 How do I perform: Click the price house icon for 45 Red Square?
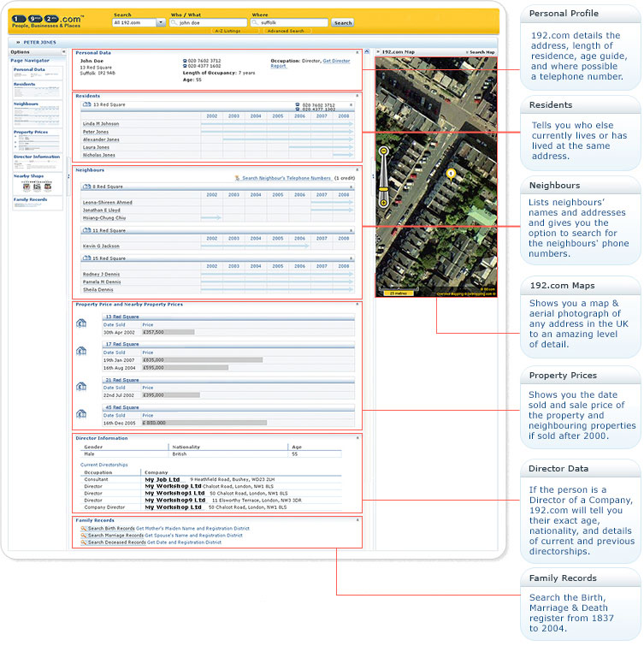pyautogui.click(x=81, y=413)
